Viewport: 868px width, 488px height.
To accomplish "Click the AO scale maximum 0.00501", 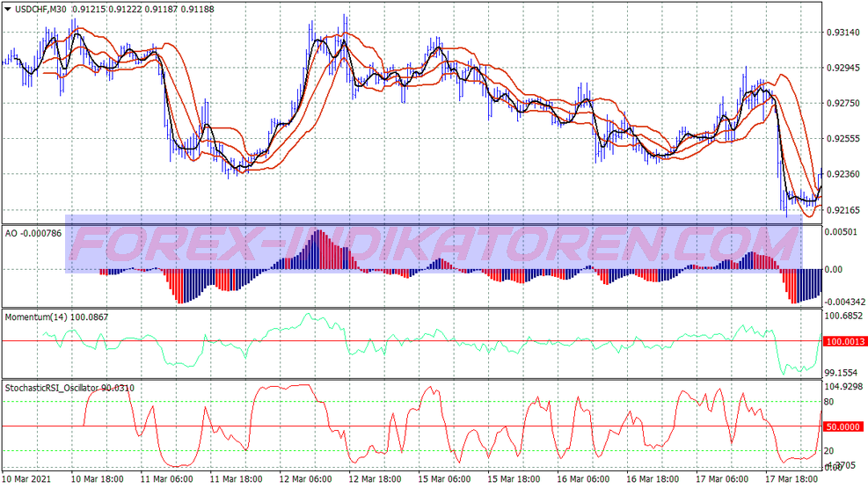I will pyautogui.click(x=841, y=231).
